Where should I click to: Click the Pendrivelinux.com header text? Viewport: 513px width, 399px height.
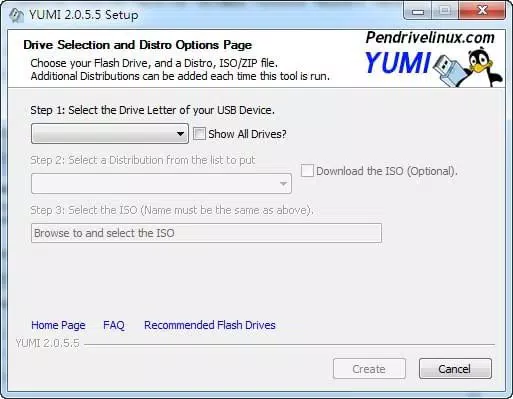430,38
